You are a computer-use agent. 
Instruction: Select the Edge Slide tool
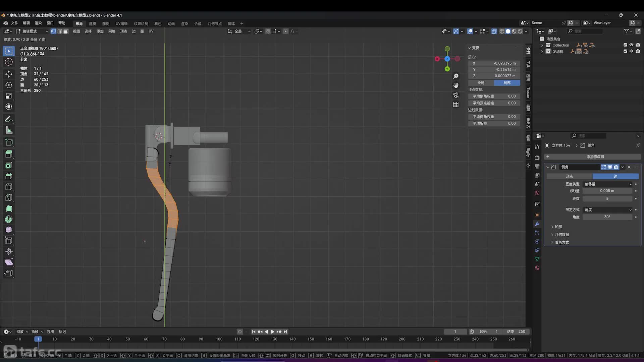[x=9, y=241]
